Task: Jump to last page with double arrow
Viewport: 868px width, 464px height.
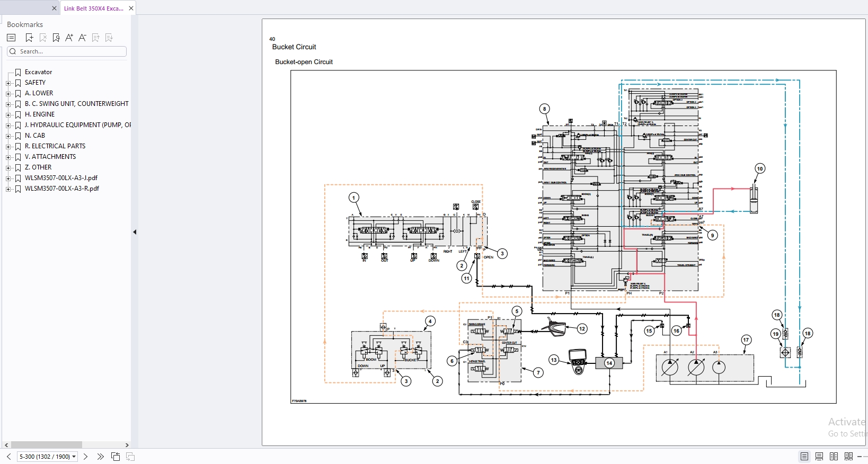Action: click(x=100, y=457)
